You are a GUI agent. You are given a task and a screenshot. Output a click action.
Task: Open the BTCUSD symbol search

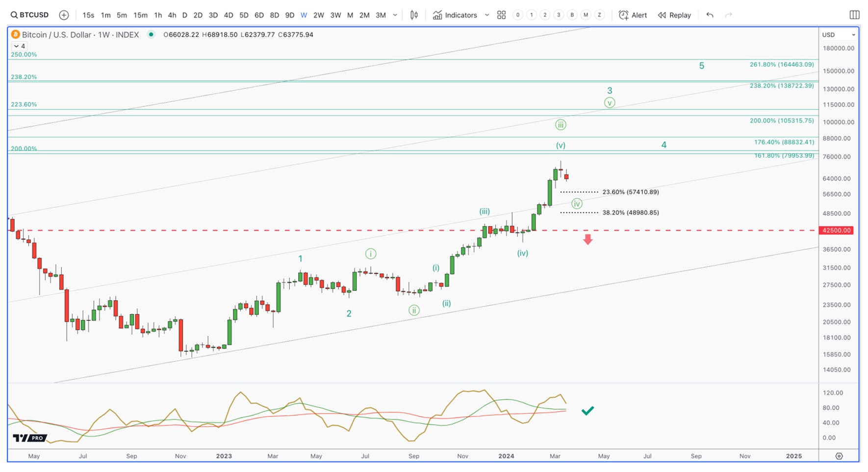tap(29, 15)
